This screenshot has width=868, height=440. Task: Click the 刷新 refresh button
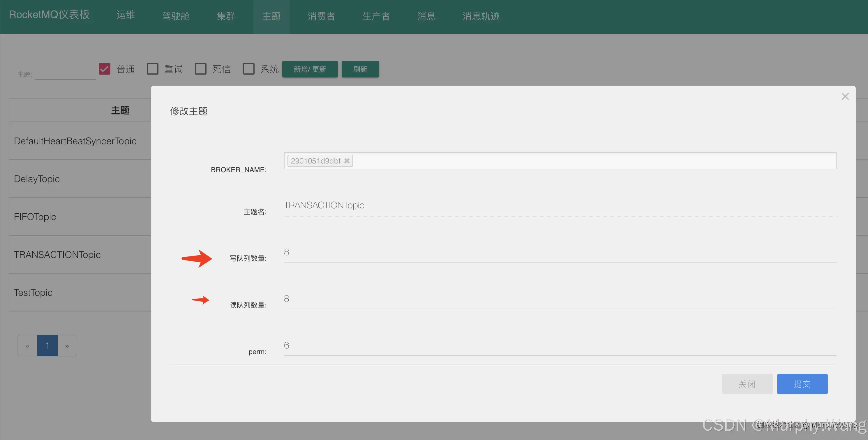[360, 69]
